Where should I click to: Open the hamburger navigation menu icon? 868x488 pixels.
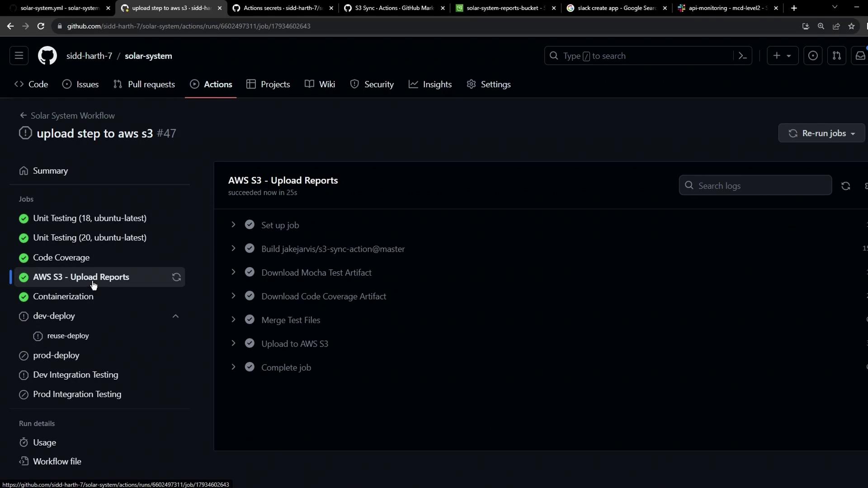[x=19, y=56]
